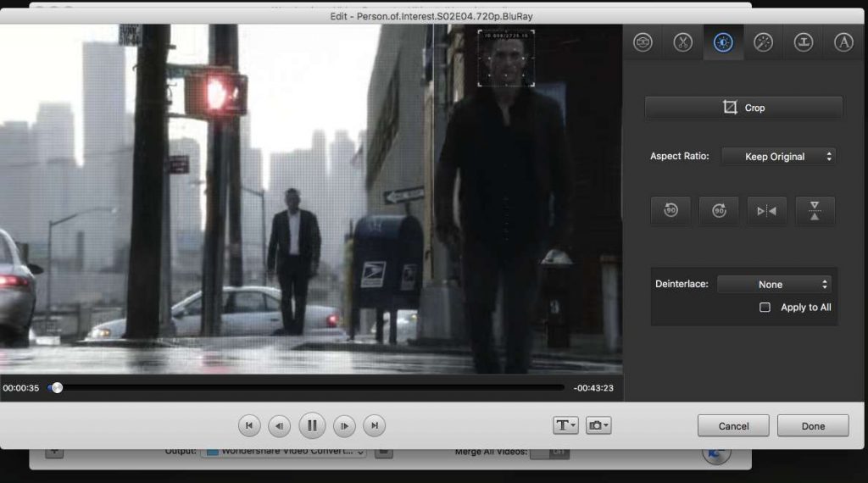
Task: Open the camera snapshot dropdown
Action: pos(598,425)
